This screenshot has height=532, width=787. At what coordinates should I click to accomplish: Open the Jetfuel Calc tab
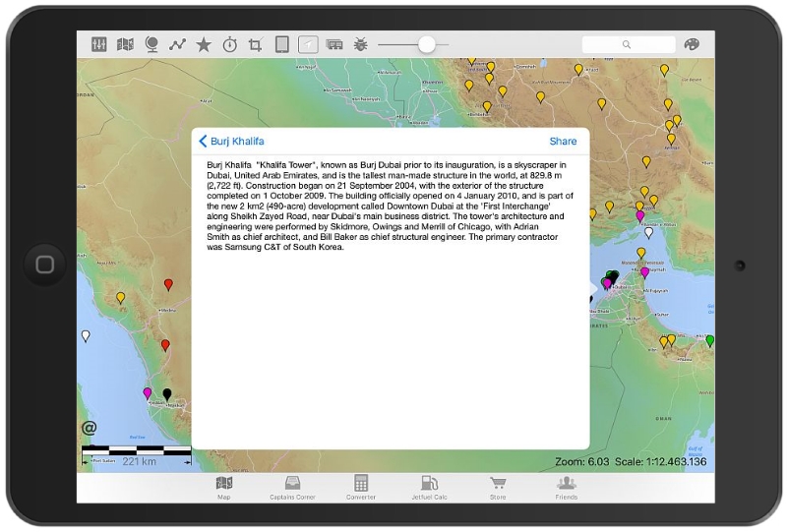[429, 488]
